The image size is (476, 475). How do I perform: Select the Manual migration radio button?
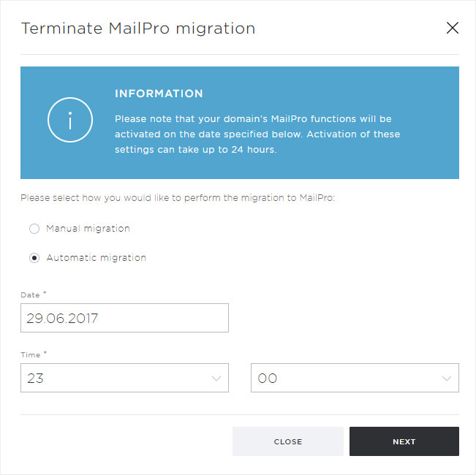coord(34,229)
